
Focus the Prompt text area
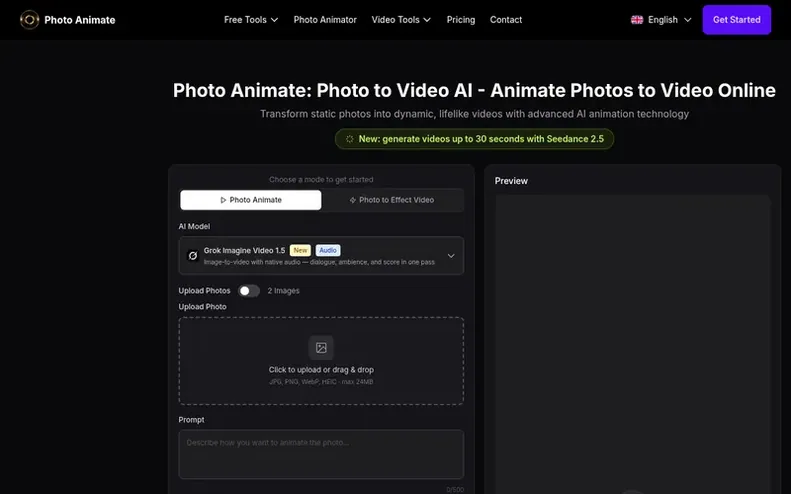point(321,454)
